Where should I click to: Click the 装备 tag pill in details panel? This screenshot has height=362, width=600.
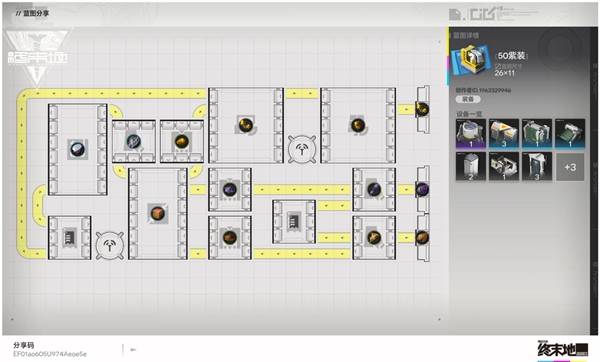pyautogui.click(x=468, y=99)
